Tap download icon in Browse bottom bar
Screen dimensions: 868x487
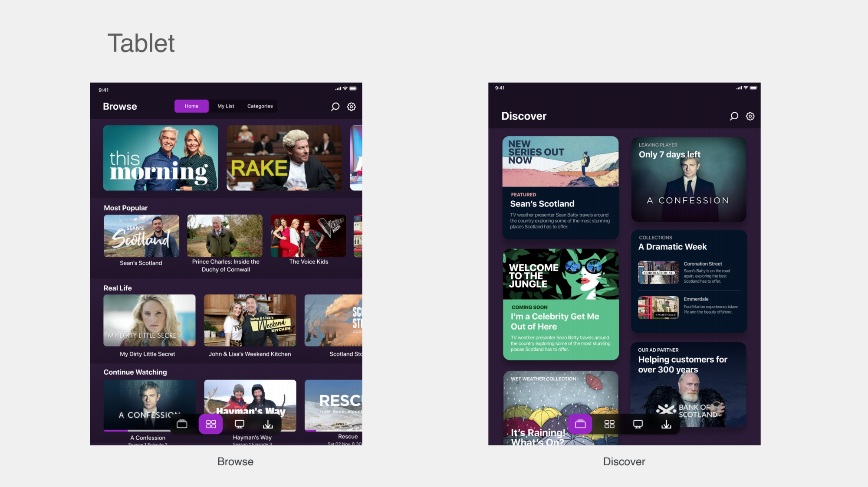click(268, 424)
